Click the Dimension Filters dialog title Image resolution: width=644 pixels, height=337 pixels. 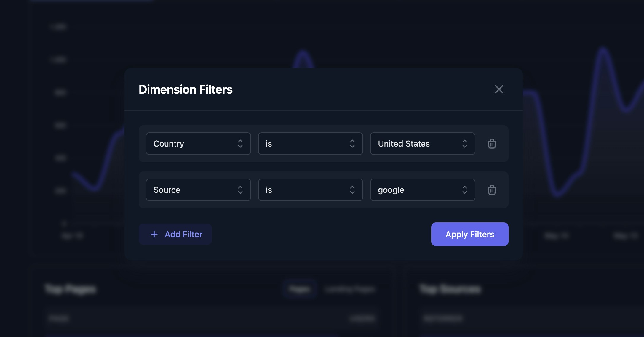pyautogui.click(x=186, y=89)
